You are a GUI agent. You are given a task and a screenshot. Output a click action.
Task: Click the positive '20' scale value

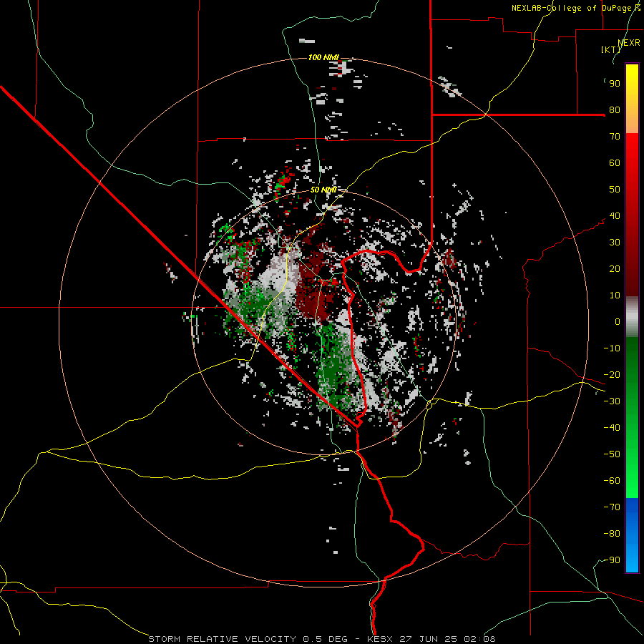pyautogui.click(x=615, y=269)
